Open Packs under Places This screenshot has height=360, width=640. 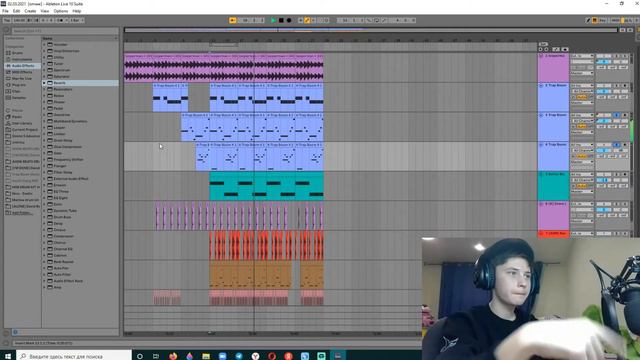(17, 117)
